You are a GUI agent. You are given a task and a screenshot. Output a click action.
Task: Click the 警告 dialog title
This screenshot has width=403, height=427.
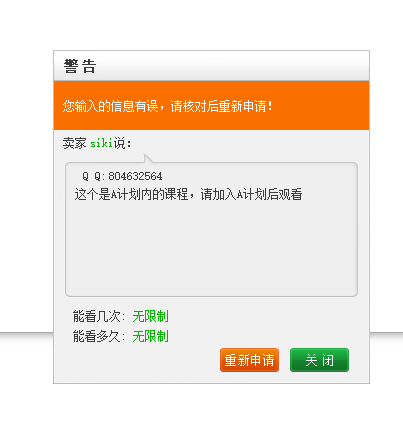[80, 66]
